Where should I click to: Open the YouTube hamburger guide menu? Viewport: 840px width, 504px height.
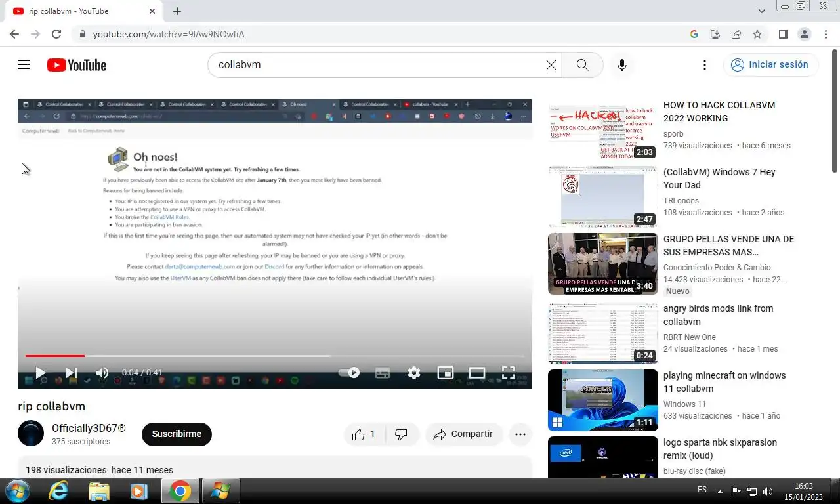(x=24, y=65)
